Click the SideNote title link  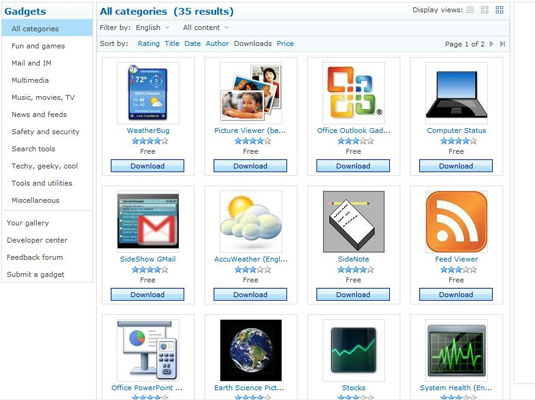pyautogui.click(x=353, y=259)
